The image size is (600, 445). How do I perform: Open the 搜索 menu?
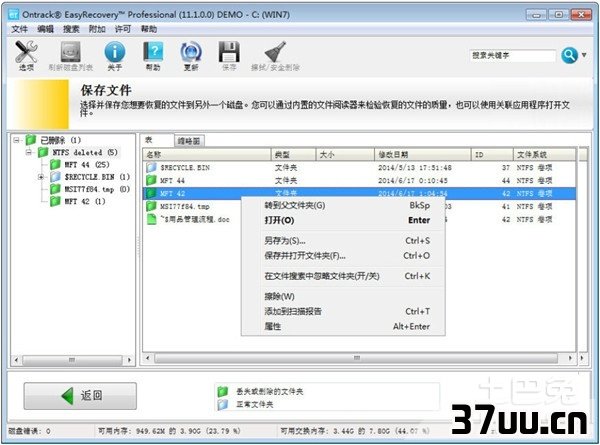coord(71,29)
